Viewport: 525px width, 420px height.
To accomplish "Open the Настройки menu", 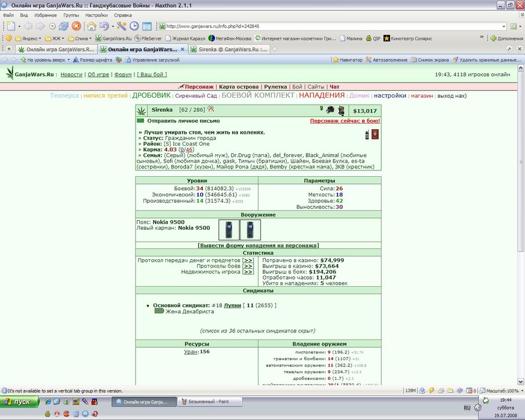I will [x=97, y=15].
